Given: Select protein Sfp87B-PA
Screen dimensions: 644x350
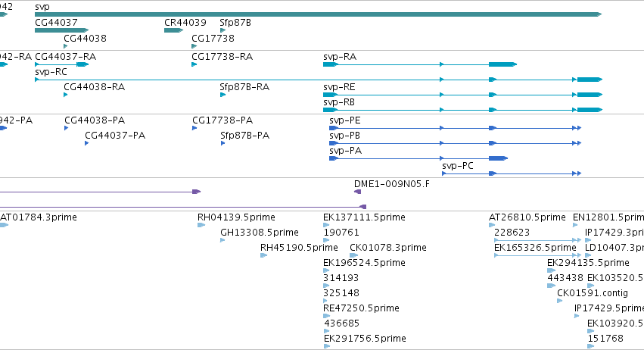Looking at the screenshot, I should tap(244, 136).
